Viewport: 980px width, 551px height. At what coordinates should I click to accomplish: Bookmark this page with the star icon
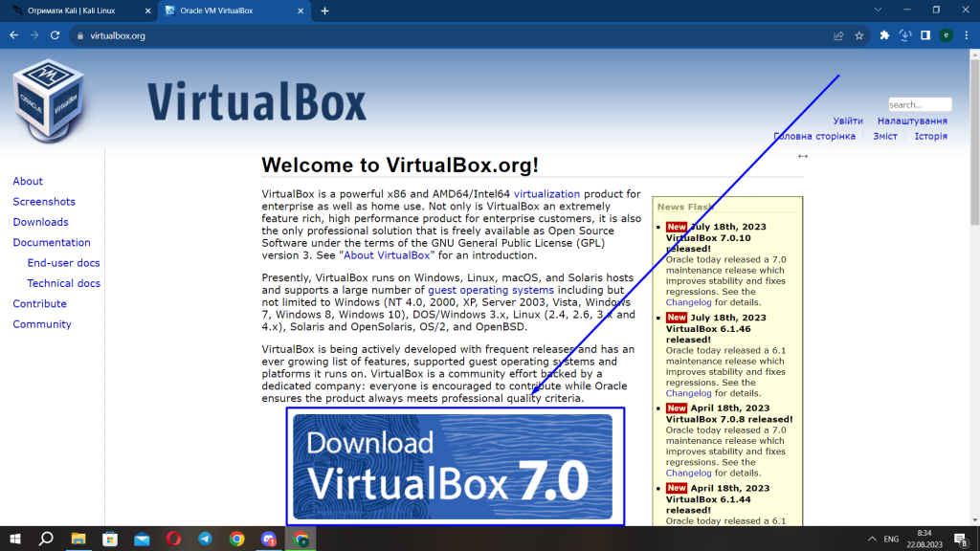(x=858, y=34)
